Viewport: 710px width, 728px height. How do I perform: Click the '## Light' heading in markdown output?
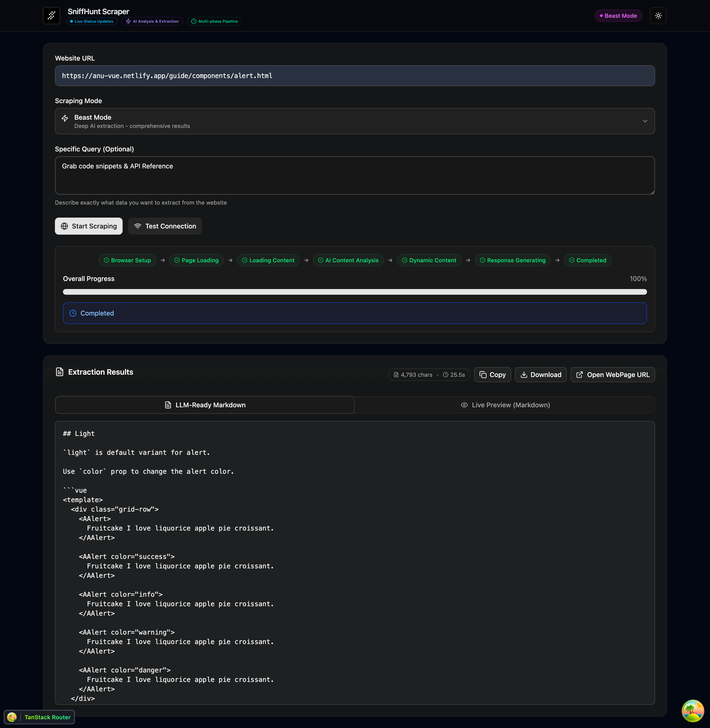(x=79, y=434)
